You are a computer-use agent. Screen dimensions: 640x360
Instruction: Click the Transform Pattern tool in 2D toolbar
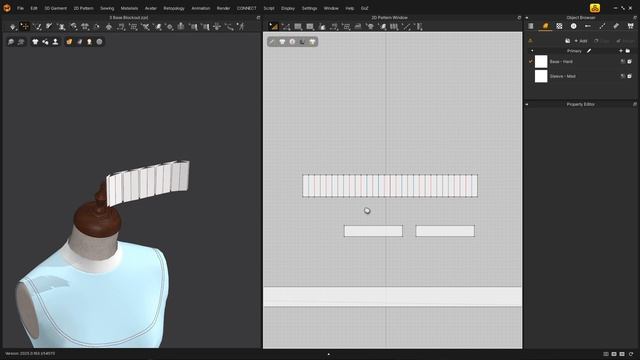tap(286, 27)
